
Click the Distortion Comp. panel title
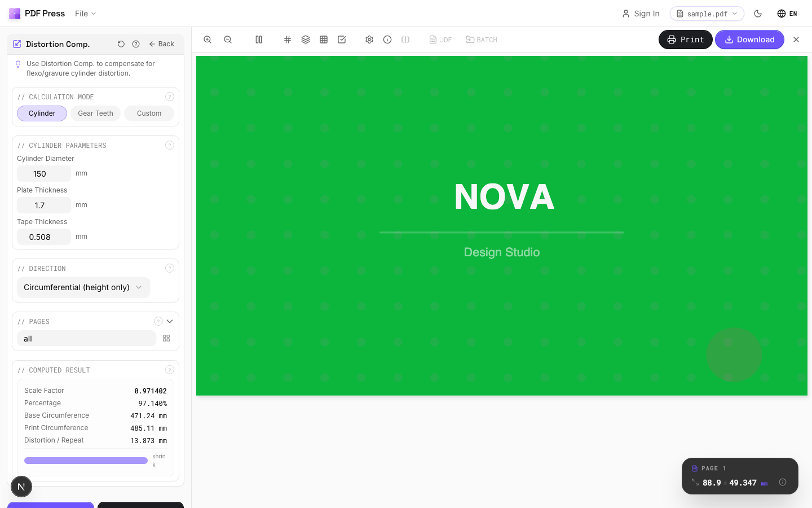(58, 44)
